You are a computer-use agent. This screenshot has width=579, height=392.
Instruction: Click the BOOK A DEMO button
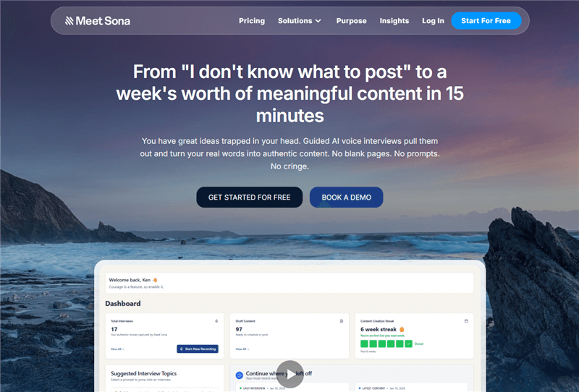[x=346, y=197]
